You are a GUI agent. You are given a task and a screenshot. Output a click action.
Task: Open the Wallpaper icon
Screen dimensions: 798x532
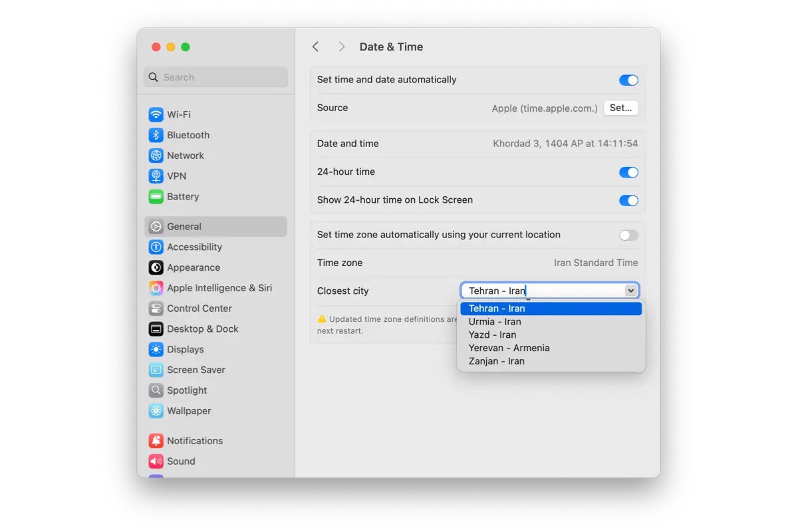coord(156,411)
